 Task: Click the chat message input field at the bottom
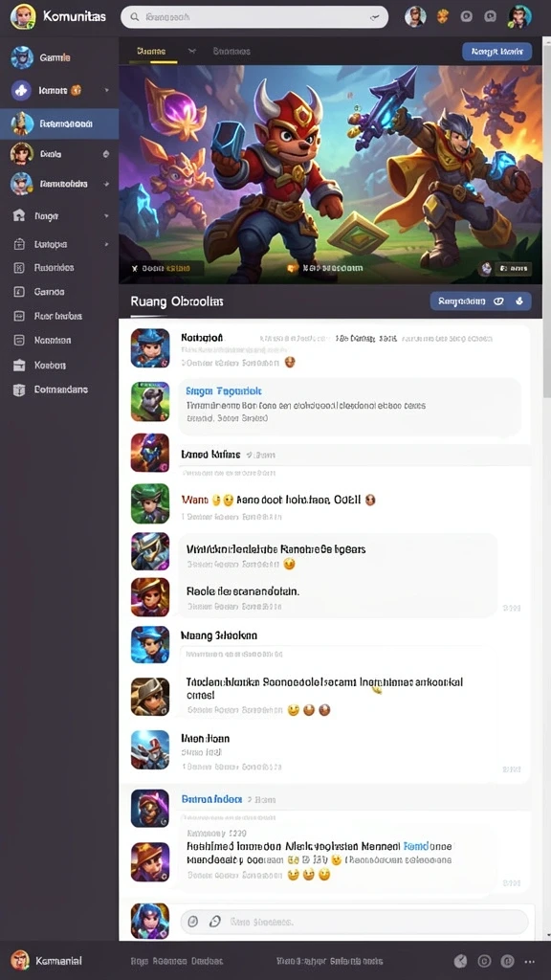tap(354, 922)
